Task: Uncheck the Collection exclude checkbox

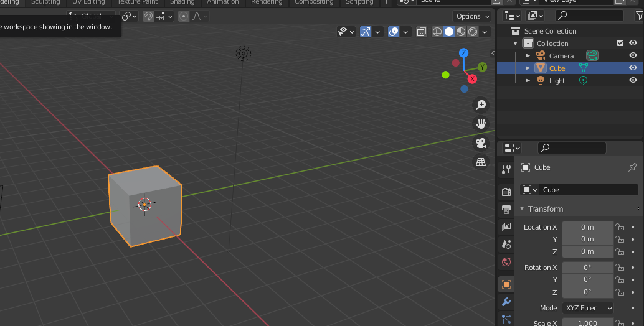Action: click(x=620, y=43)
